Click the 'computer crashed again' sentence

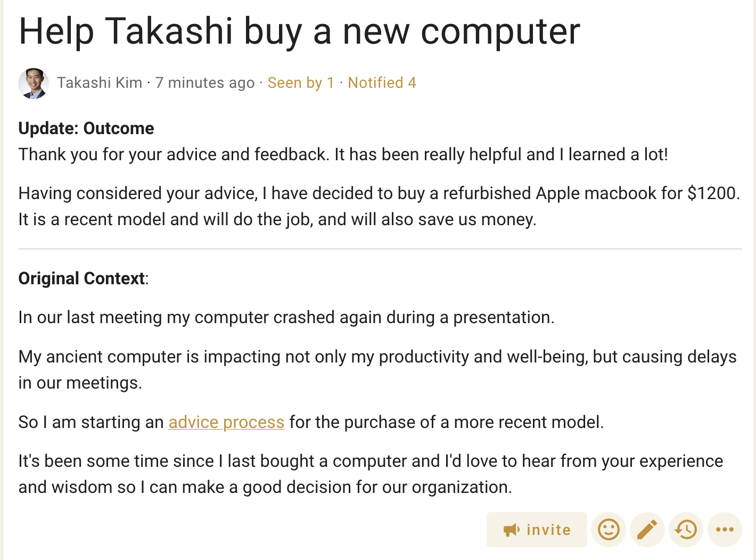click(x=286, y=317)
